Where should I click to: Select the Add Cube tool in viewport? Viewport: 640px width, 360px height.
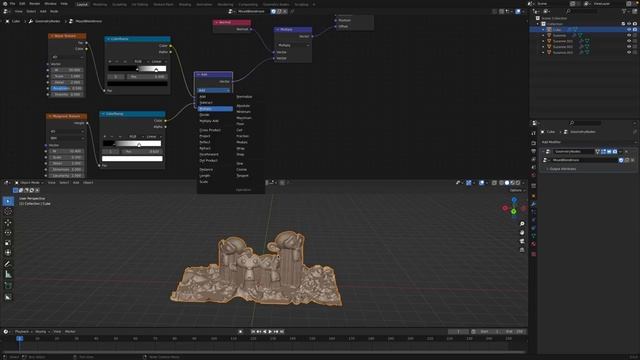pos(8,286)
